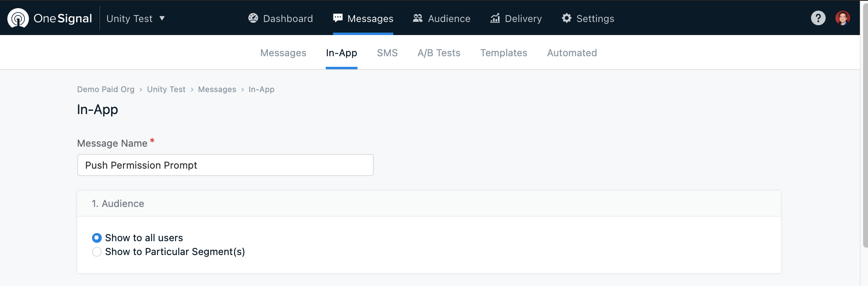The height and width of the screenshot is (286, 868).
Task: Click the Audience people icon
Action: point(418,18)
